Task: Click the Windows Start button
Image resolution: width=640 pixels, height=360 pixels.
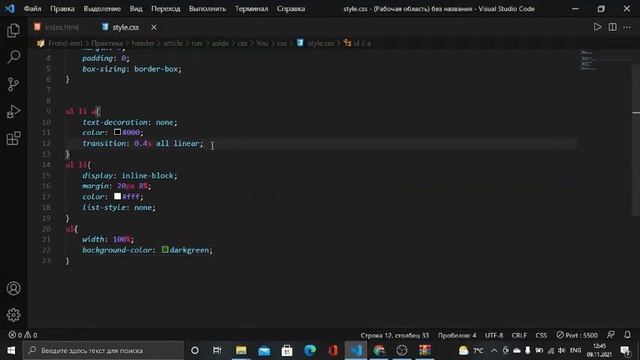Action: pyautogui.click(x=11, y=350)
